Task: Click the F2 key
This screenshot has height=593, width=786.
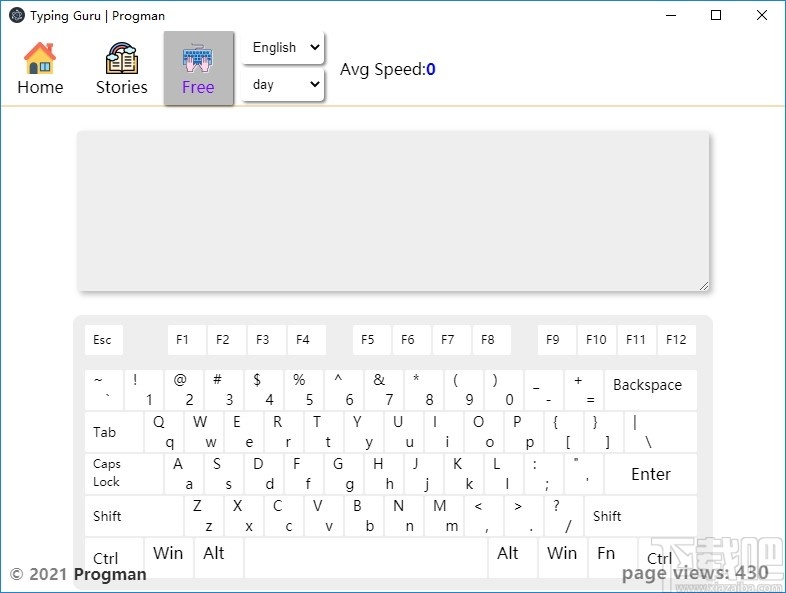Action: coord(227,340)
